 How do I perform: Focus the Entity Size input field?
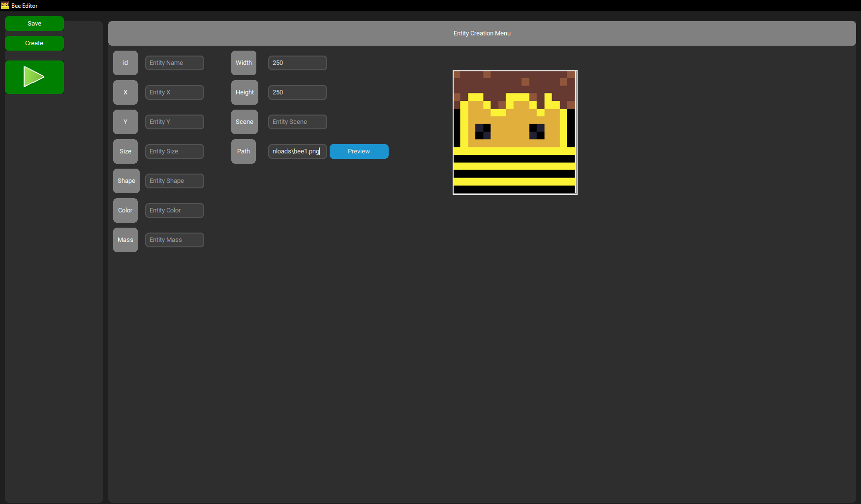point(175,151)
